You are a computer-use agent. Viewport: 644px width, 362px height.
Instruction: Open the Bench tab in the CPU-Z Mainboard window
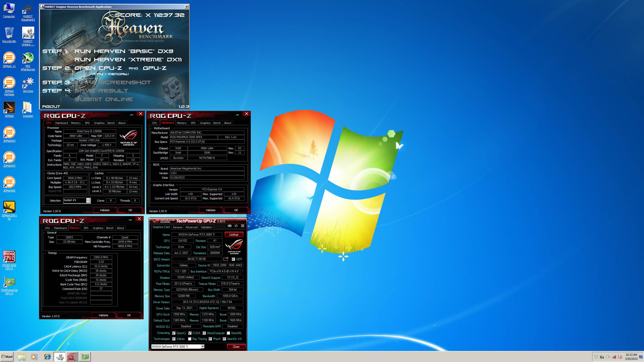pos(217,123)
